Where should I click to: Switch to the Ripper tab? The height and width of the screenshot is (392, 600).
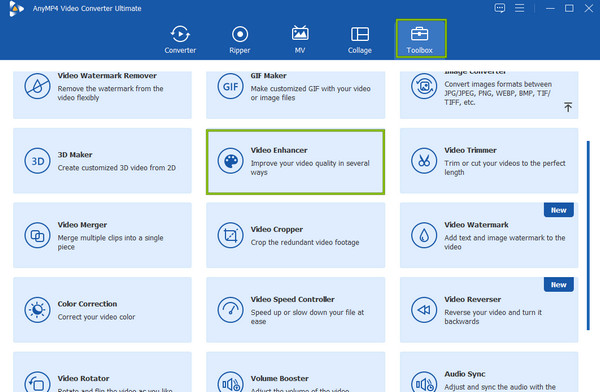click(x=240, y=39)
